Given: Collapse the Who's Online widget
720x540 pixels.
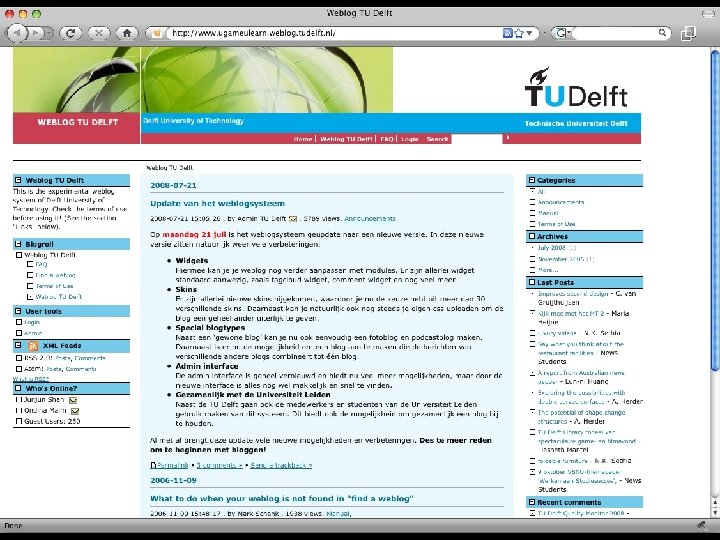Looking at the screenshot, I should 18,388.
